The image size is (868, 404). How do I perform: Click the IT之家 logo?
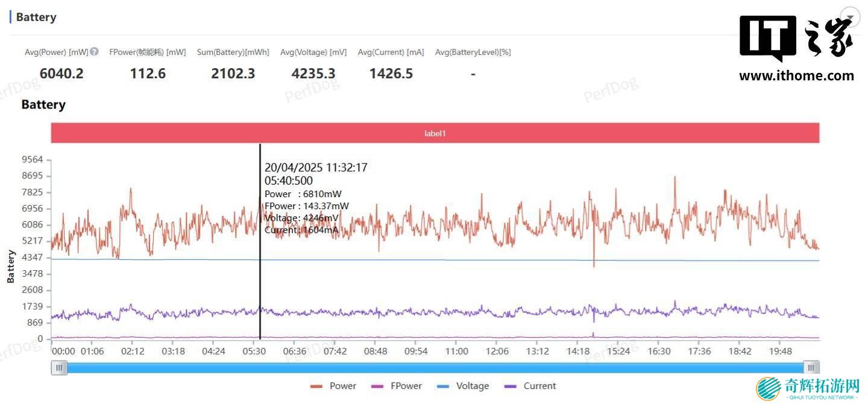[x=796, y=39]
